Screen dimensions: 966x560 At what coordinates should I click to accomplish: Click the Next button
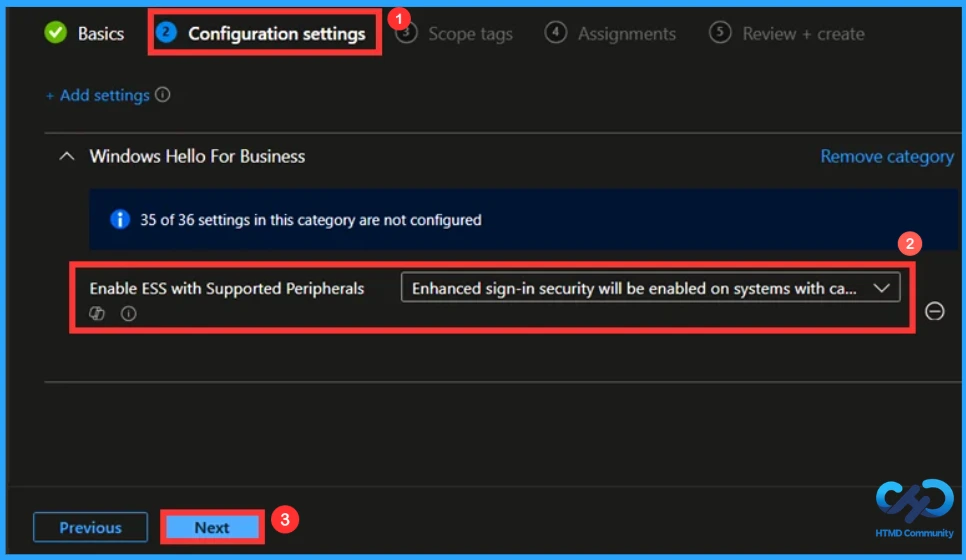click(x=212, y=527)
